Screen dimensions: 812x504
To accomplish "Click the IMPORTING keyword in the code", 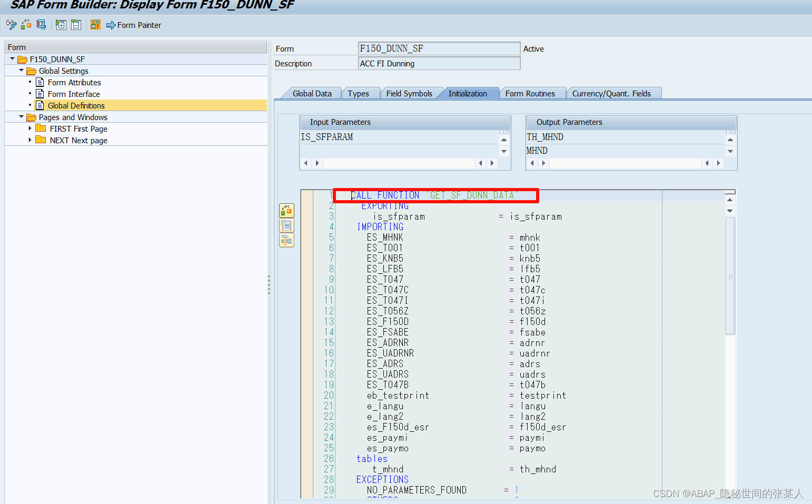I will tap(380, 227).
